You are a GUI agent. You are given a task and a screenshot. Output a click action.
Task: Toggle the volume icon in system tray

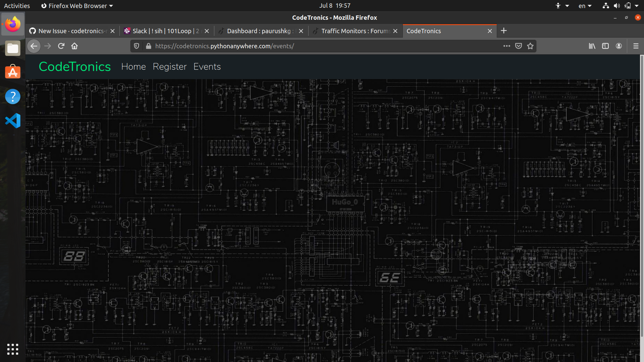617,6
